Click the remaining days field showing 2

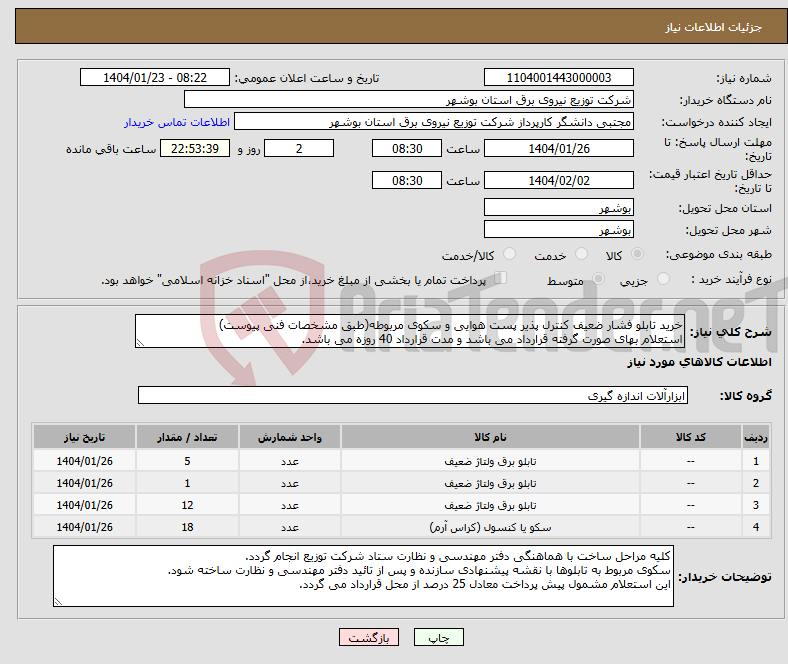click(299, 148)
